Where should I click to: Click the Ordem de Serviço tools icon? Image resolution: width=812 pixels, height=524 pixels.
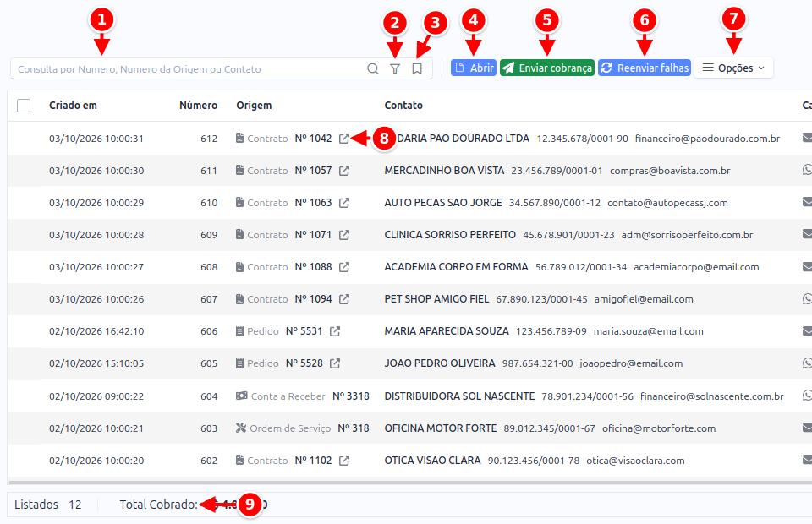coord(241,428)
